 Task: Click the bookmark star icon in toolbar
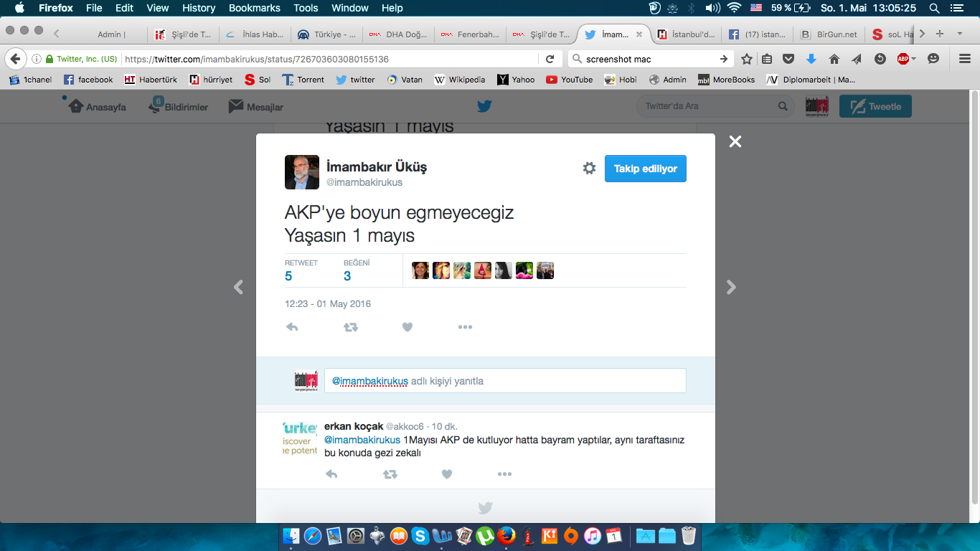click(747, 59)
